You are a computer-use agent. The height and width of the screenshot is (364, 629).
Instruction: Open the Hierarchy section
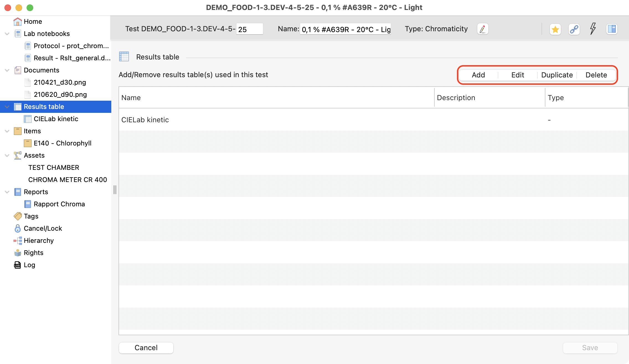(39, 241)
